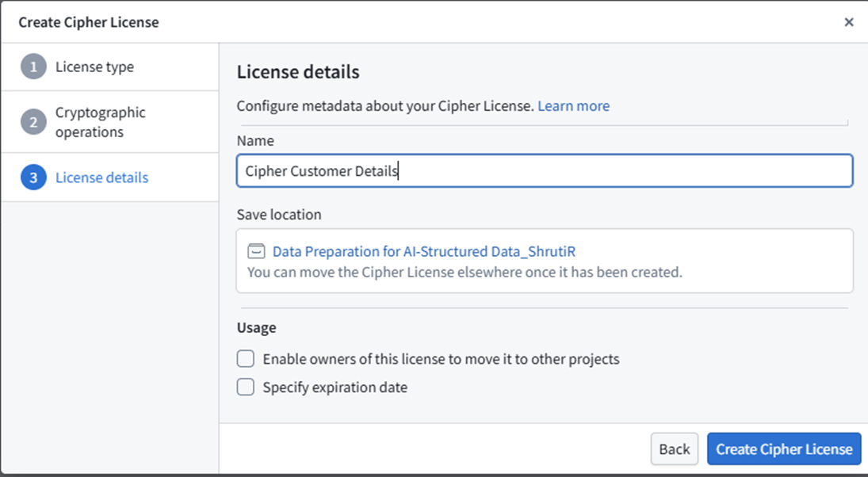Click the step 1 number circle
The image size is (868, 477).
pos(33,67)
